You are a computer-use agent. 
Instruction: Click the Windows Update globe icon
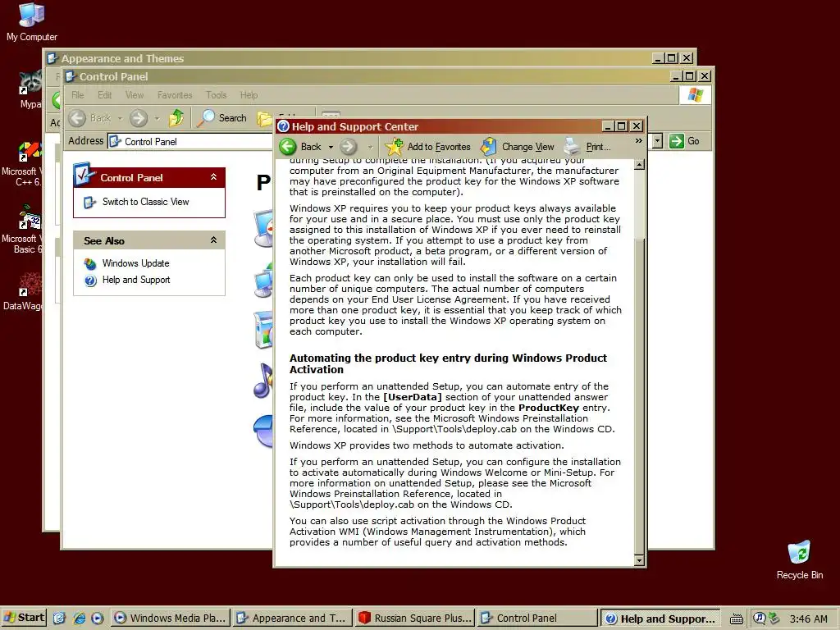pos(90,263)
